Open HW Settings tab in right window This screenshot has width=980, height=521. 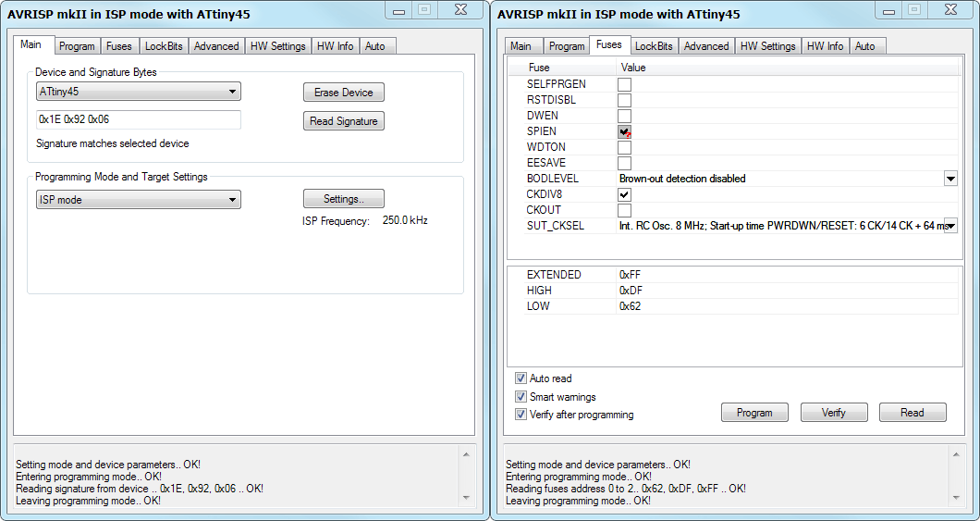click(x=768, y=46)
